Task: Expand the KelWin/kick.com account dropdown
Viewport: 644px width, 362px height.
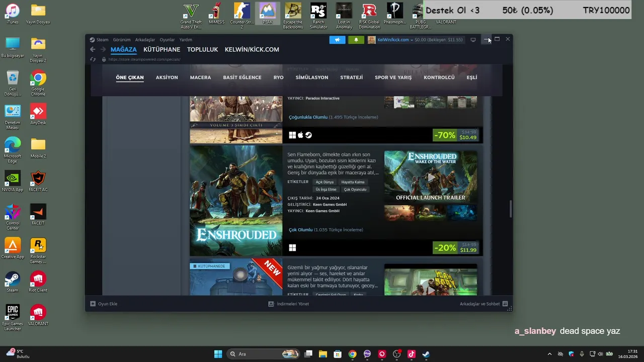Action: tap(394, 40)
